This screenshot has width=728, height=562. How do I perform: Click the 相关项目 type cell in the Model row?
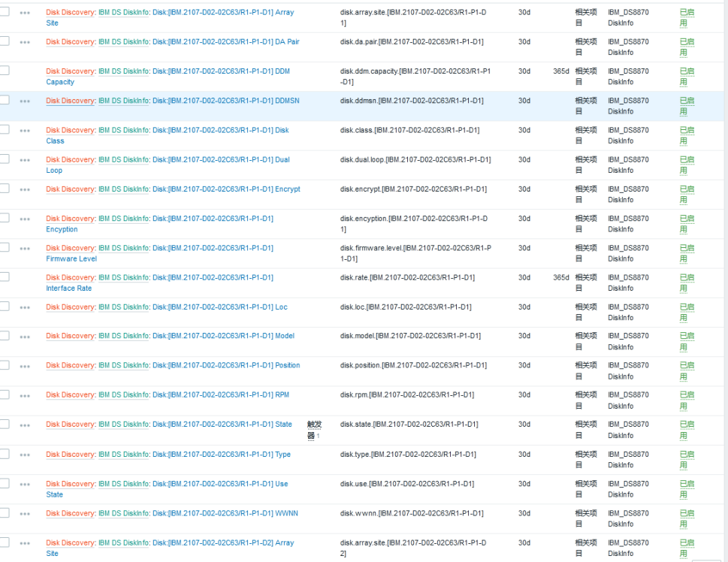click(x=586, y=341)
